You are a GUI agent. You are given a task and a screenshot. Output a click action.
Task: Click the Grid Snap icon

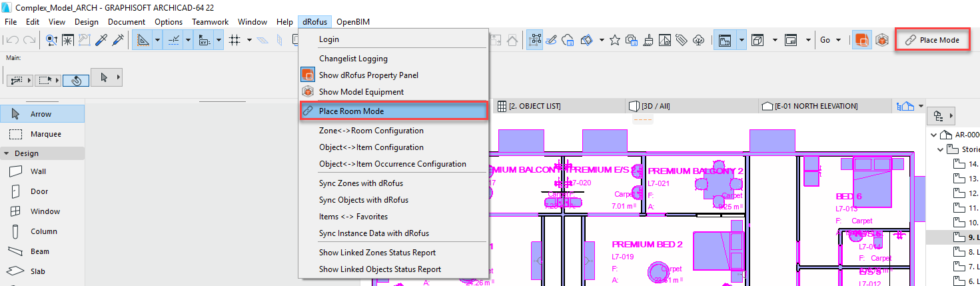point(235,40)
